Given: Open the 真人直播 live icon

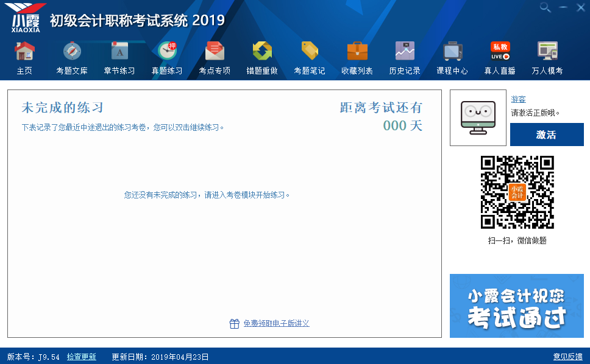Looking at the screenshot, I should (x=500, y=51).
